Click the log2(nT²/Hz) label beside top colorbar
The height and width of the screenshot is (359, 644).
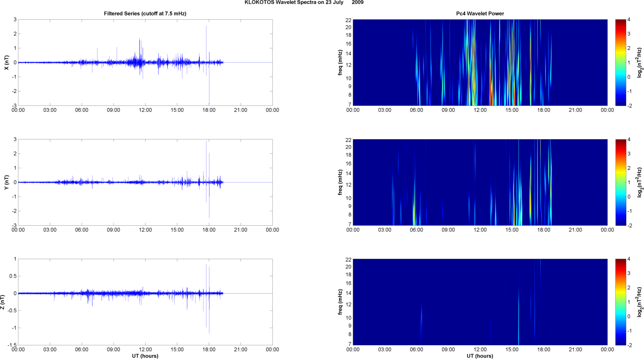(x=640, y=62)
